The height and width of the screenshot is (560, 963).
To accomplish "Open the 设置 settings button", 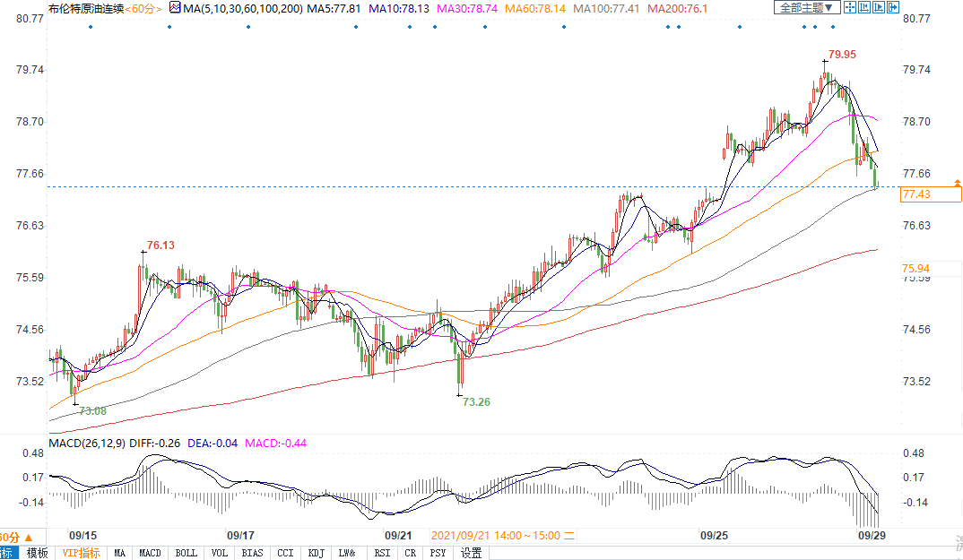I will (471, 553).
